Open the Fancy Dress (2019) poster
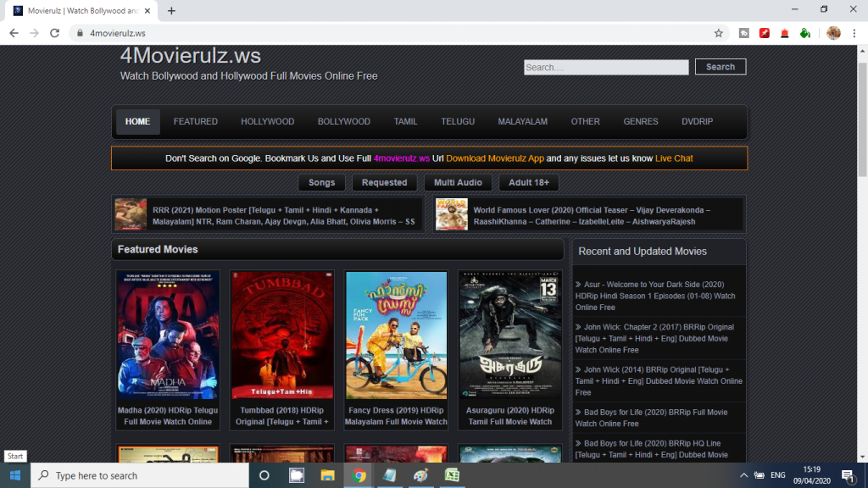The width and height of the screenshot is (868, 488). (x=397, y=335)
